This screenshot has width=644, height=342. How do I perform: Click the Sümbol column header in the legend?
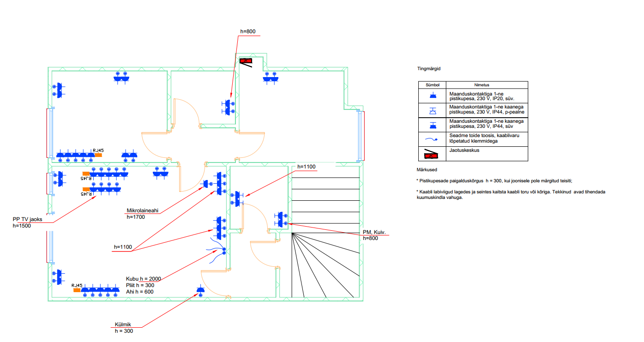click(432, 85)
